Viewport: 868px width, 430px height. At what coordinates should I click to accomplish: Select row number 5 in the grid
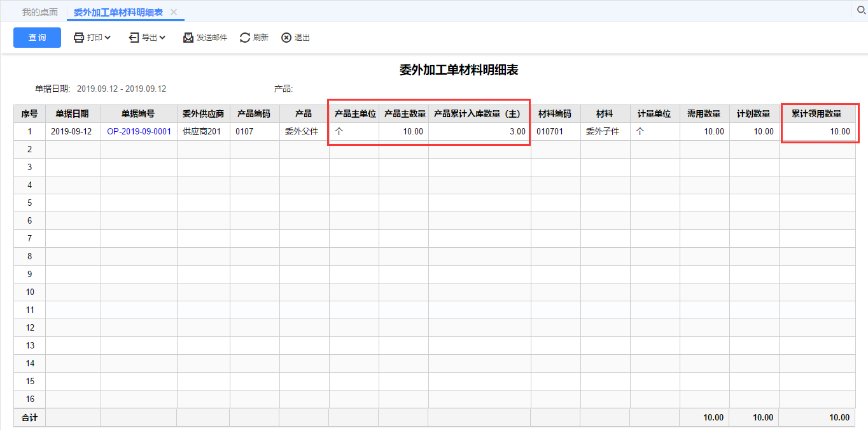click(x=29, y=203)
